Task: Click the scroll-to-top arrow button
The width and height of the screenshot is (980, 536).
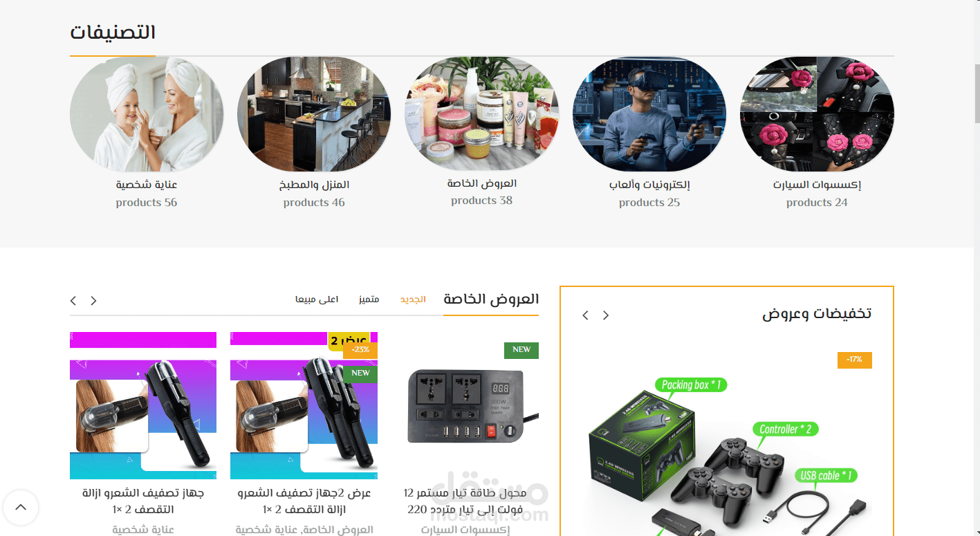Action: pos(21,508)
